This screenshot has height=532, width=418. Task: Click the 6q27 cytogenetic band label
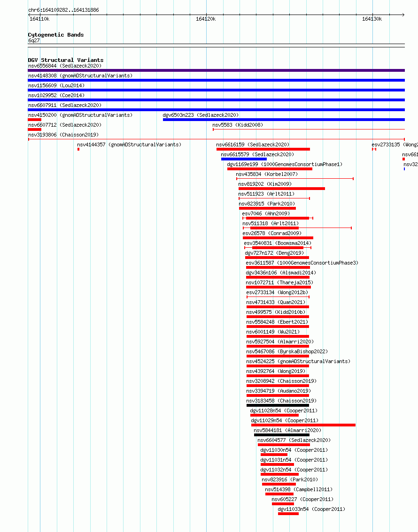pyautogui.click(x=34, y=40)
